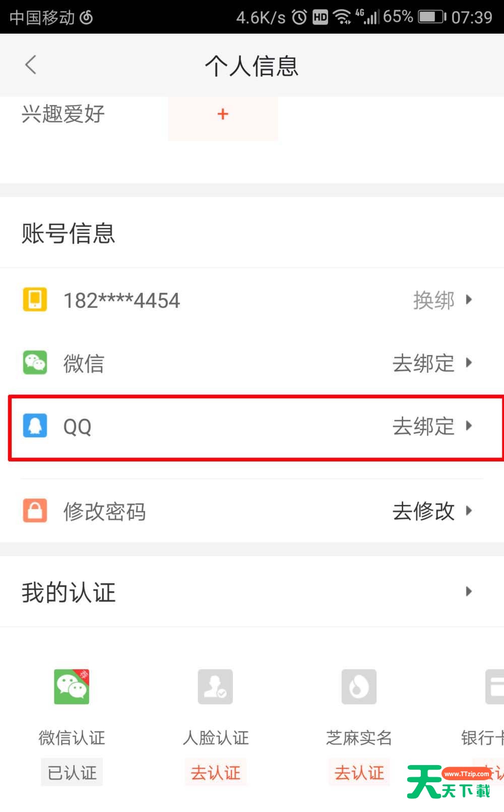Tap the blue QQ penguin icon
The height and width of the screenshot is (812, 504).
pyautogui.click(x=34, y=426)
